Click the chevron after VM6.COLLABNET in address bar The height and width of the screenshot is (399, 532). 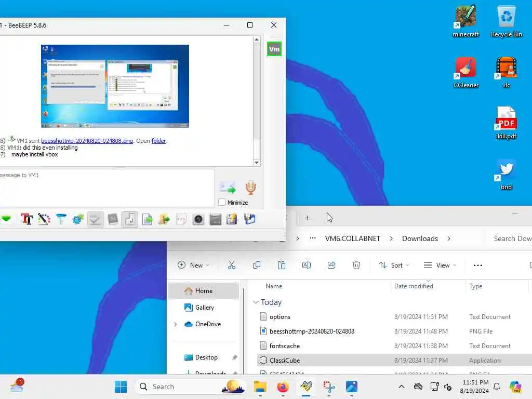pos(391,238)
